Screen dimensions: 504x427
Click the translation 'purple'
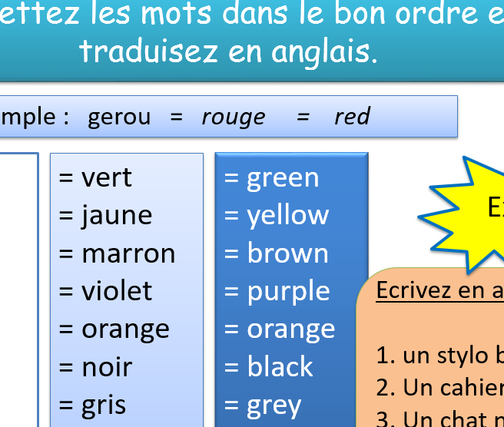click(x=288, y=292)
